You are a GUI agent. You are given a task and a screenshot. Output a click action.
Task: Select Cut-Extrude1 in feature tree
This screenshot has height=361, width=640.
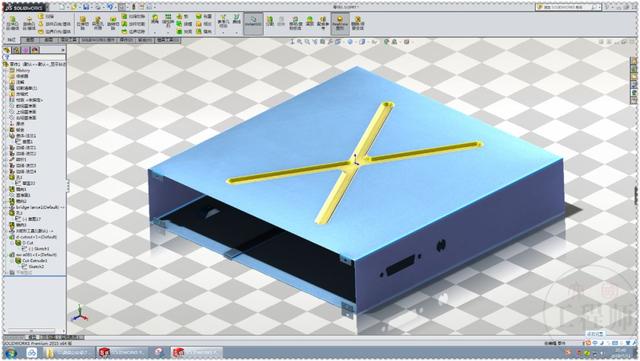(32, 260)
